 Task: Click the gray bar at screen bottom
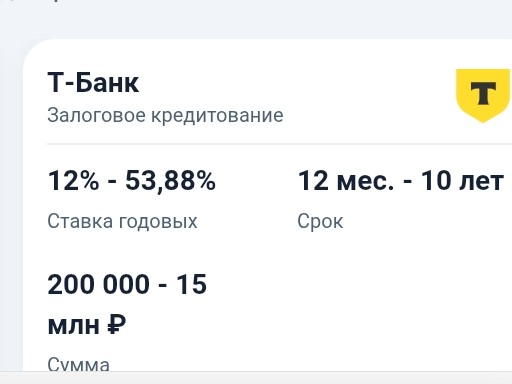tap(256, 377)
